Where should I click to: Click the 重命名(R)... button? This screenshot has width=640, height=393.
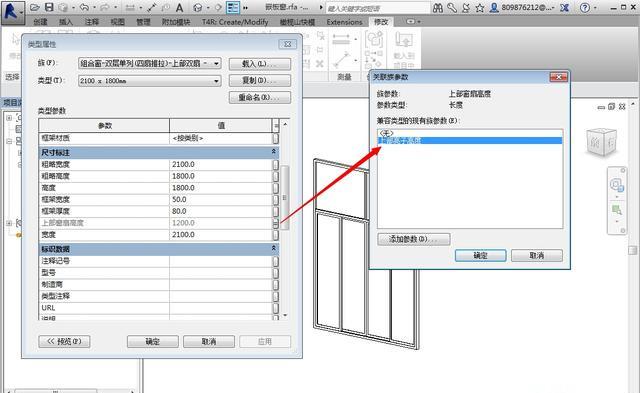coord(260,98)
